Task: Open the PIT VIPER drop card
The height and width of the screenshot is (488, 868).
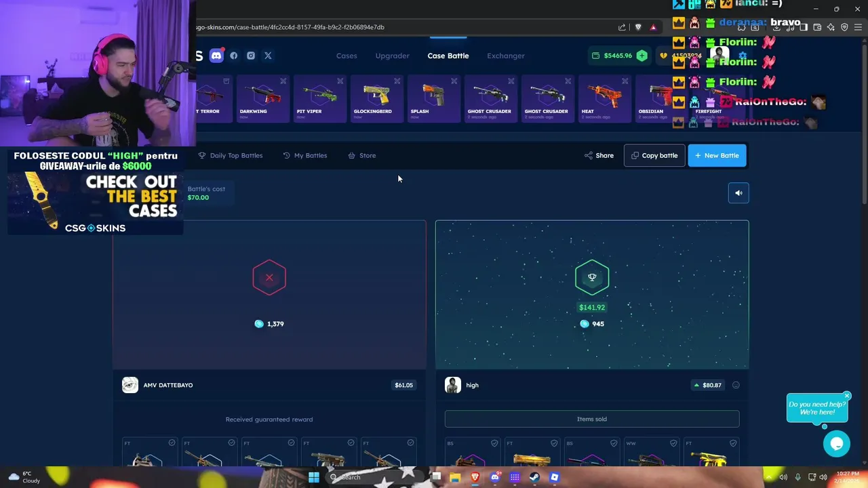Action: coord(319,99)
